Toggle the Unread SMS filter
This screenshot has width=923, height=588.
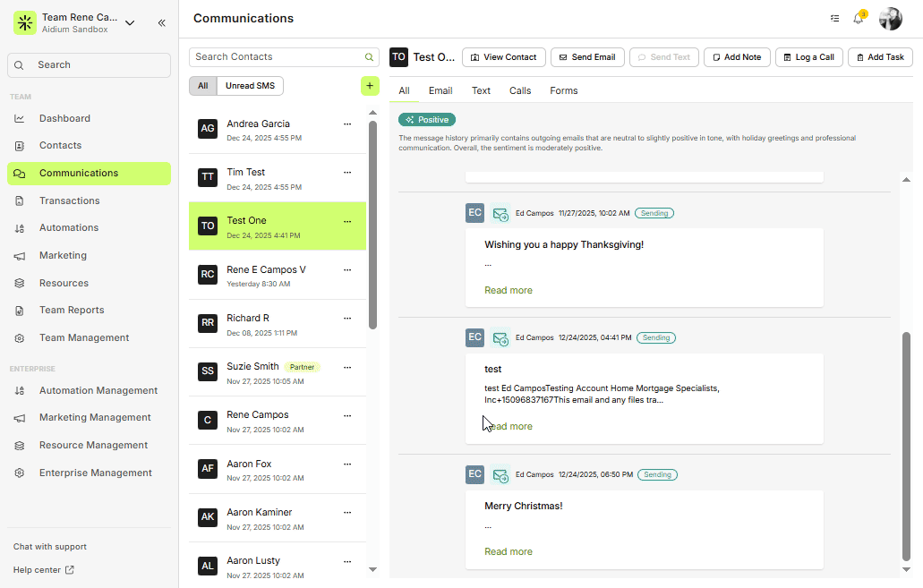[x=251, y=86]
